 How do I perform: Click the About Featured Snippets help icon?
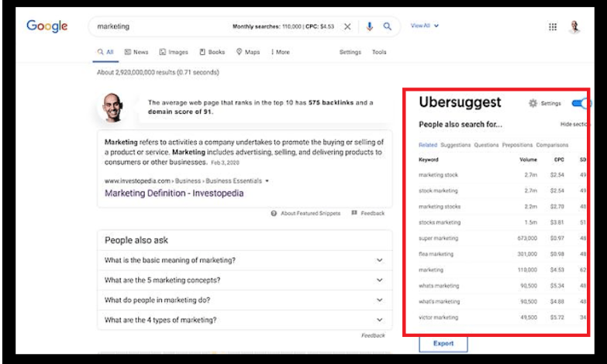(x=274, y=213)
